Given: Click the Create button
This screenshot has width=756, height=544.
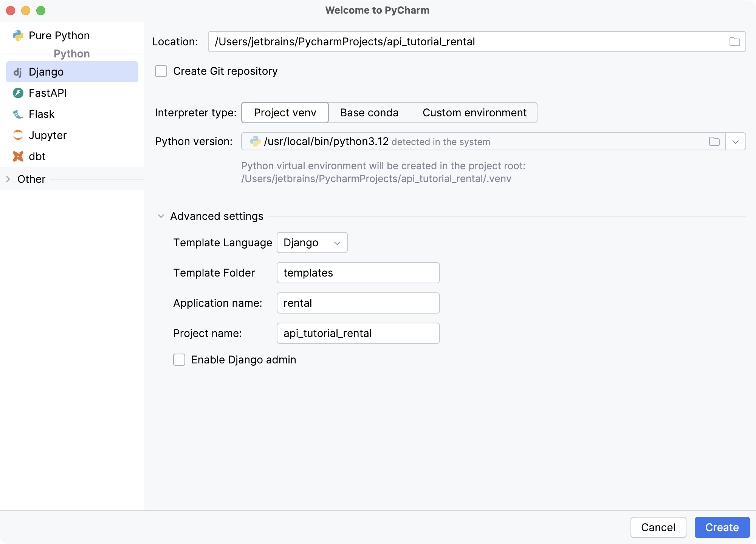Looking at the screenshot, I should [722, 527].
